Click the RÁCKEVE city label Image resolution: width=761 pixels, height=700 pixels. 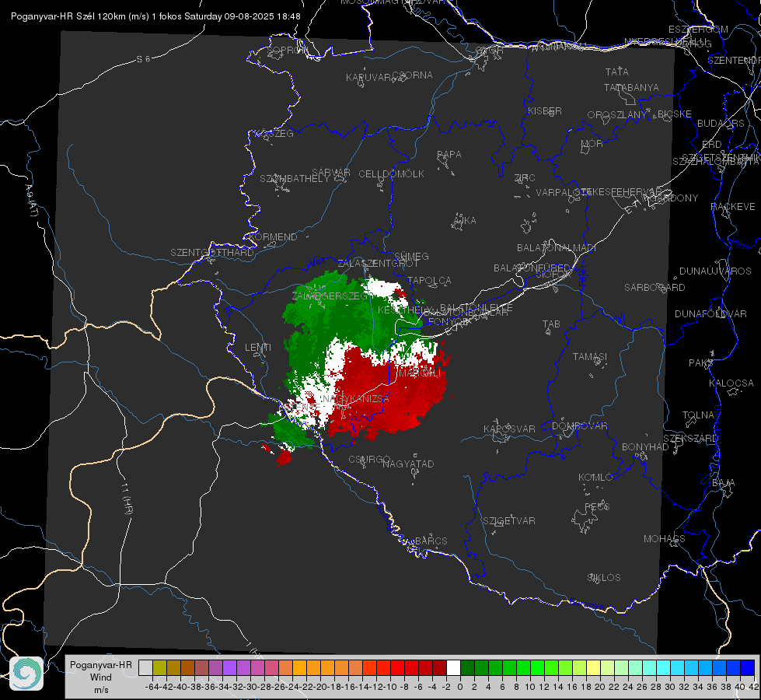(x=733, y=207)
